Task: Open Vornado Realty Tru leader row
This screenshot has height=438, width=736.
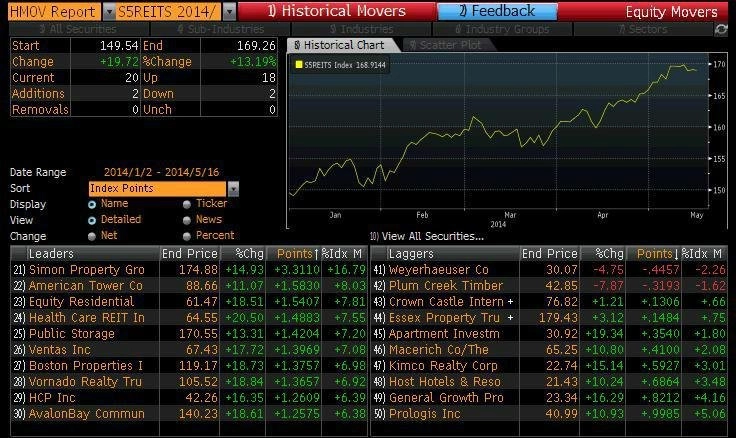Action: 189,382
